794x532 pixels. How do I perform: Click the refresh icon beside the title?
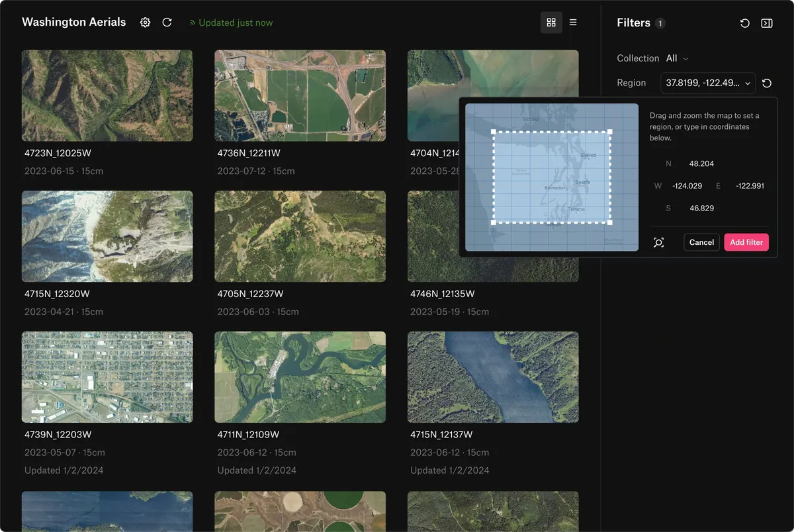pyautogui.click(x=167, y=22)
